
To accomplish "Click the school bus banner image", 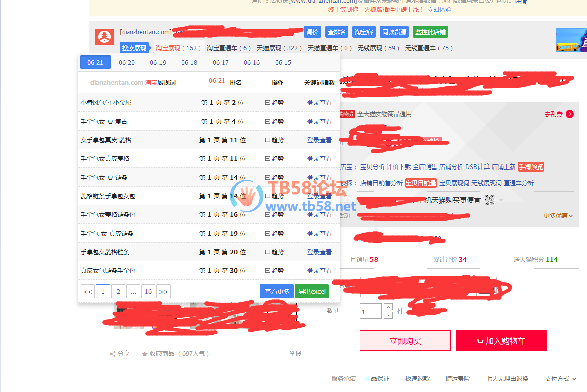I will 572,40.
